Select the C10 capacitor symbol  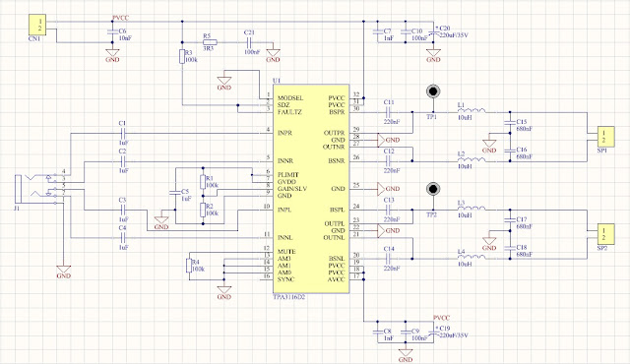(x=406, y=32)
